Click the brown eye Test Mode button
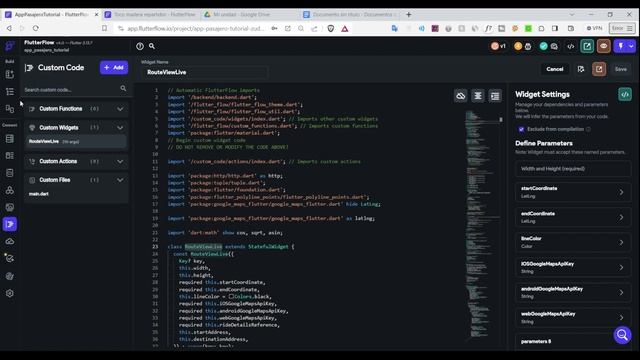Screen dimensions: 640x360 click(x=604, y=46)
